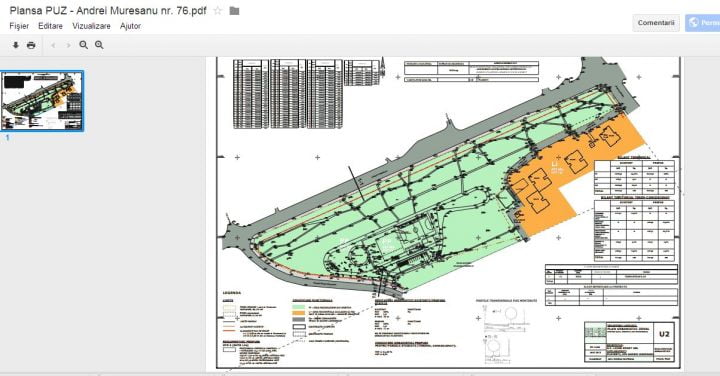Go to next page arrow
This screenshot has width=720, height=376.
click(68, 45)
